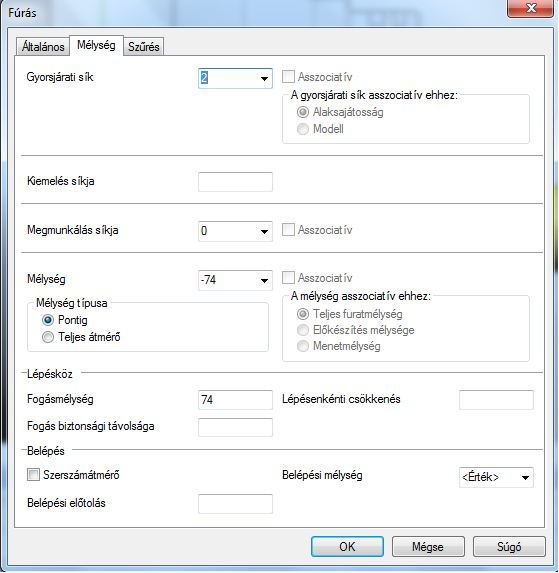The width and height of the screenshot is (559, 573).
Task: Click the Fogásmélység input field
Action: [235, 399]
